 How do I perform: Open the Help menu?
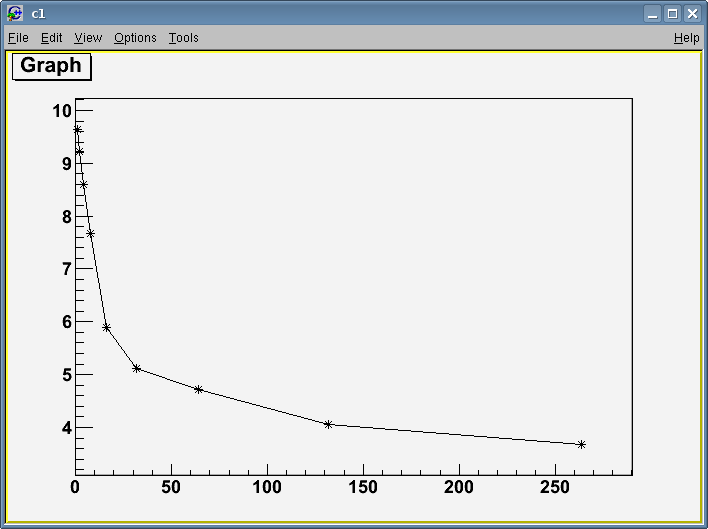(x=686, y=38)
